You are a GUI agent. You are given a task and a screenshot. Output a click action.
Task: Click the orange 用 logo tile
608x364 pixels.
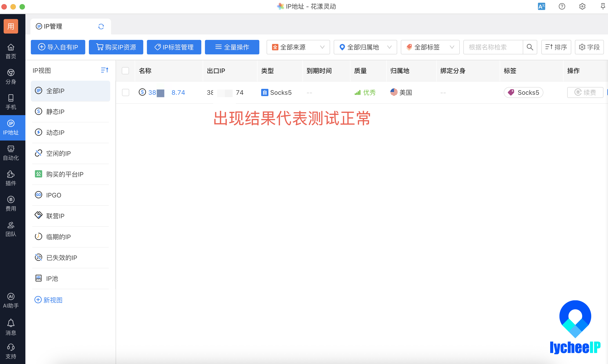tap(11, 26)
